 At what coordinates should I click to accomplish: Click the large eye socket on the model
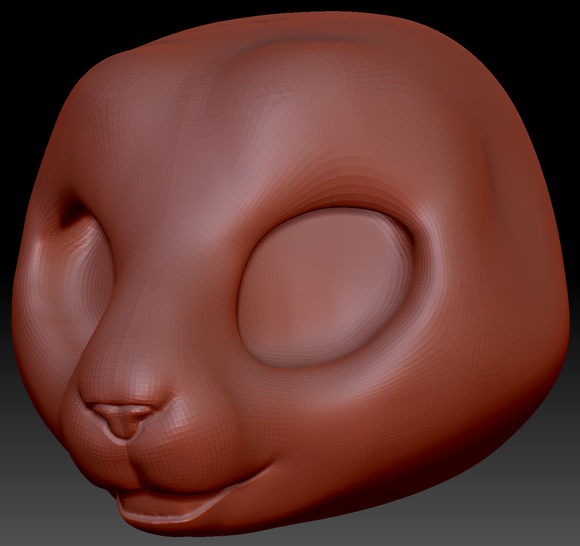click(x=326, y=288)
